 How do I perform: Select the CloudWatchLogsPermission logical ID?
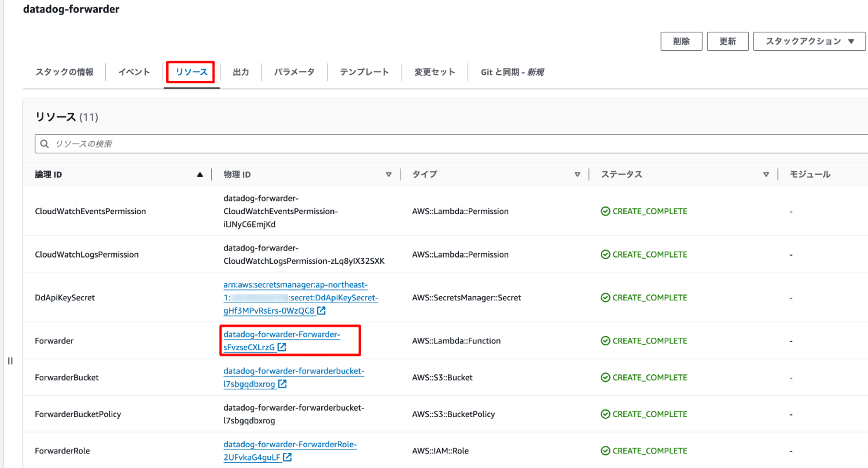(x=87, y=255)
